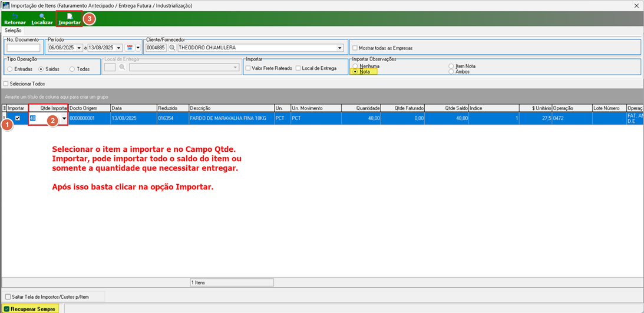Image resolution: width=644 pixels, height=313 pixels.
Task: Click the Lote Número column header
Action: [609, 108]
